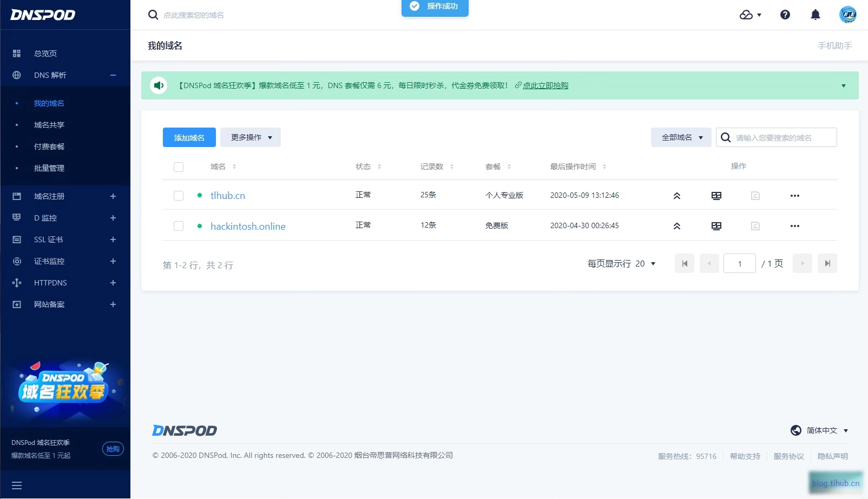Click the monitoring icon for hackintosh.online
Viewport: 868px width, 499px height.
pyautogui.click(x=716, y=226)
